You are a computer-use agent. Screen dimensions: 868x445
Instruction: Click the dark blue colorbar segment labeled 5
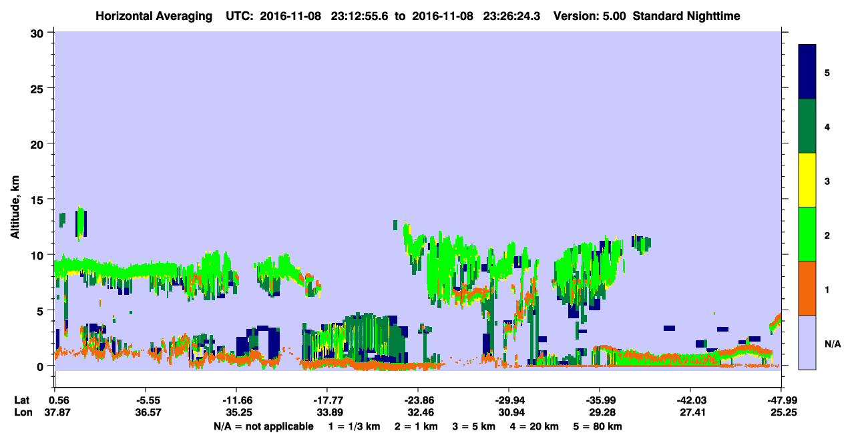coord(807,72)
